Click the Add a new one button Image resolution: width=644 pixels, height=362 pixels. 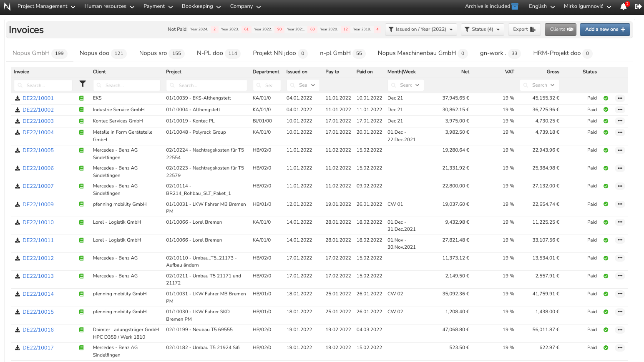(x=604, y=30)
